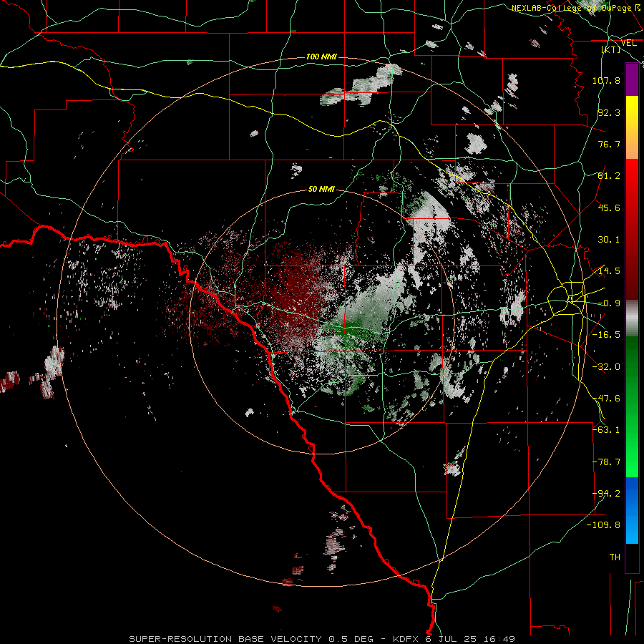Click the 30.1 legend value
Image resolution: width=644 pixels, height=644 pixels.
[x=609, y=240]
